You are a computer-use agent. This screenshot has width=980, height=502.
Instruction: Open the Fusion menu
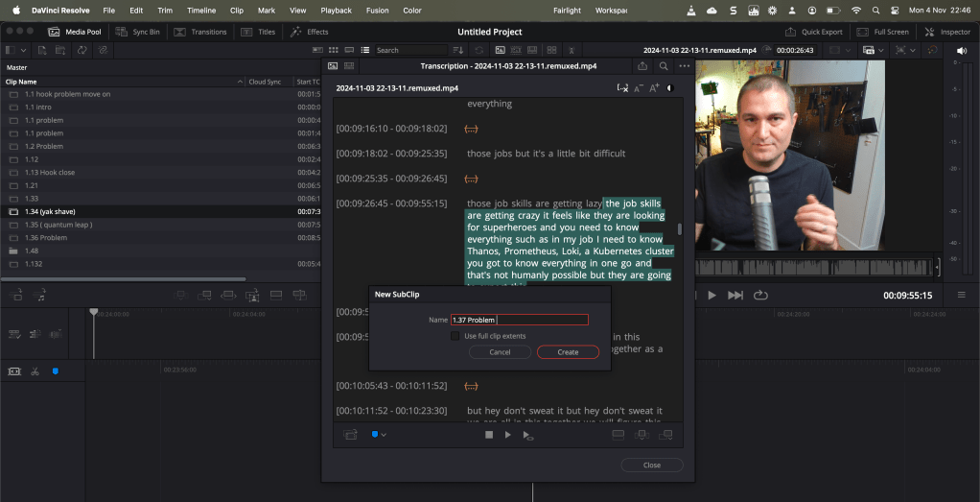click(378, 10)
